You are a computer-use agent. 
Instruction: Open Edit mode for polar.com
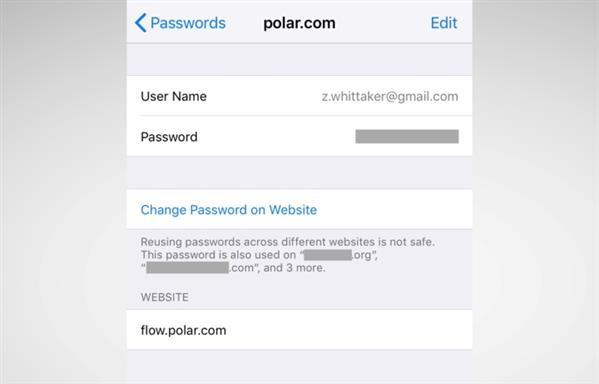click(444, 23)
